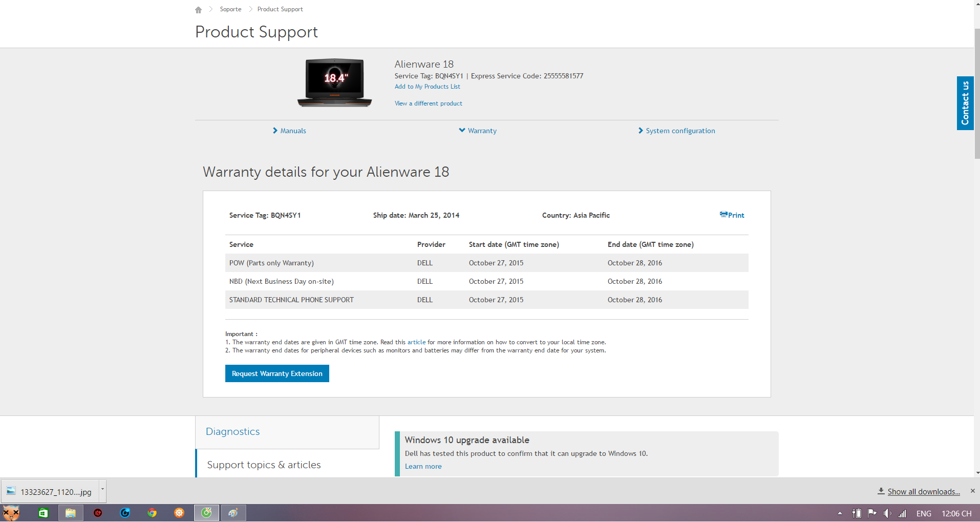
Task: Open the Diagnostics tab
Action: (x=233, y=432)
